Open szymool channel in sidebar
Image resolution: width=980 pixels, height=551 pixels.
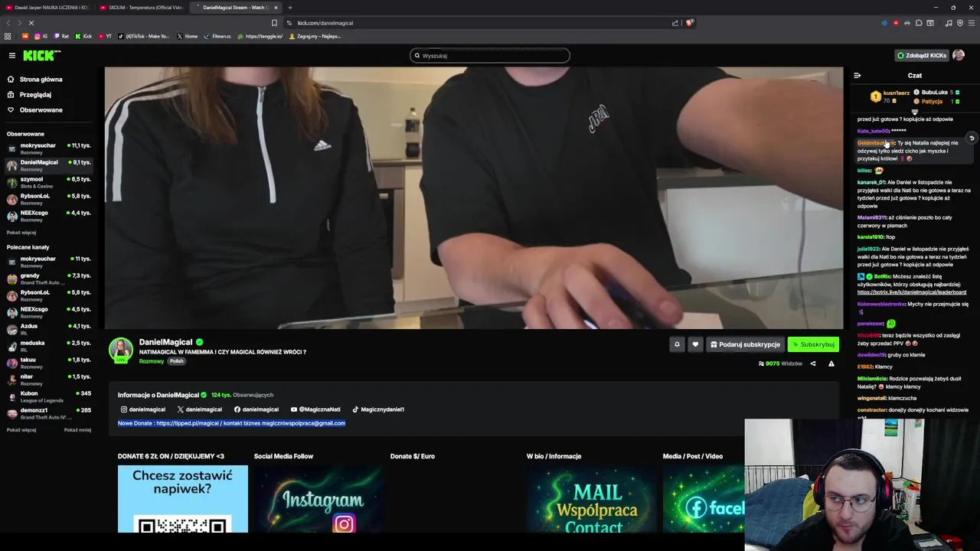point(49,182)
